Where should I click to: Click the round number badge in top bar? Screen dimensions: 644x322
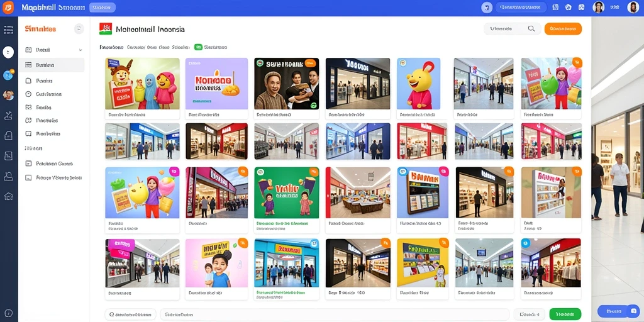487,8
